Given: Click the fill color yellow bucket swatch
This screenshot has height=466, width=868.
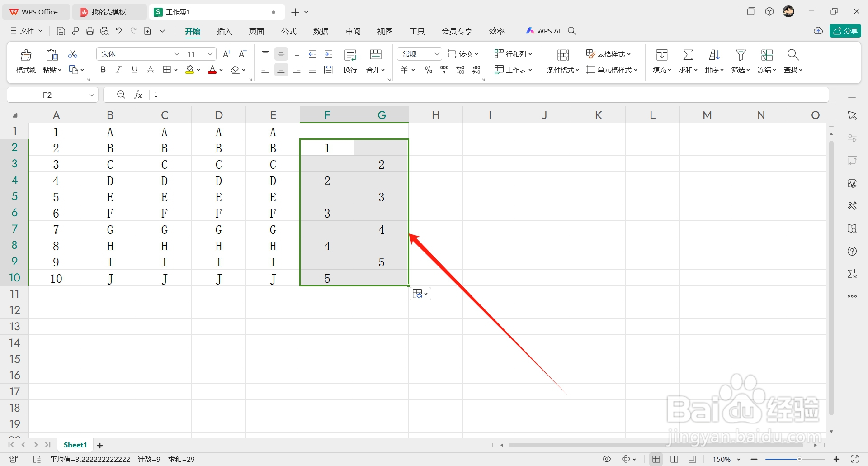Looking at the screenshot, I should click(190, 70).
